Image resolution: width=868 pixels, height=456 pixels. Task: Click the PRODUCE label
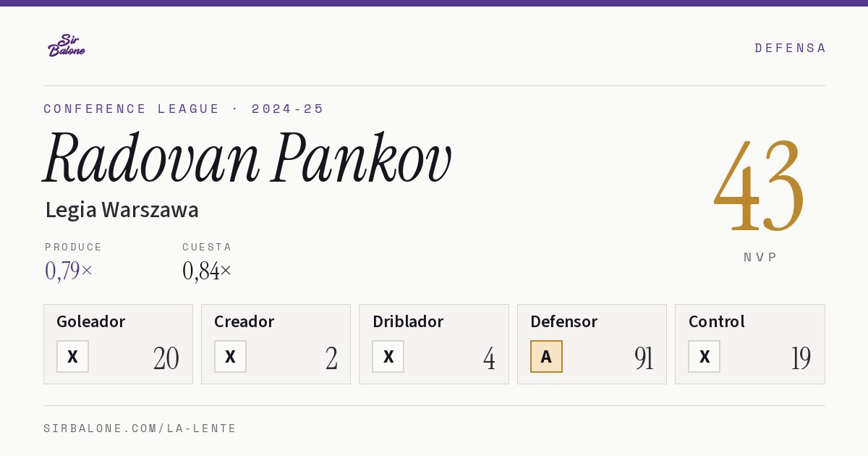pos(74,247)
